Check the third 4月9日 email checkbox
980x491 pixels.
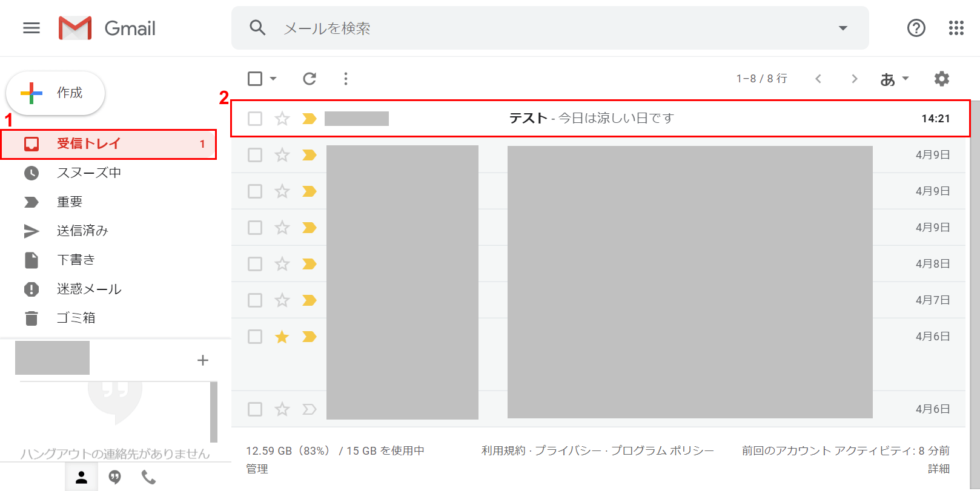coord(255,228)
